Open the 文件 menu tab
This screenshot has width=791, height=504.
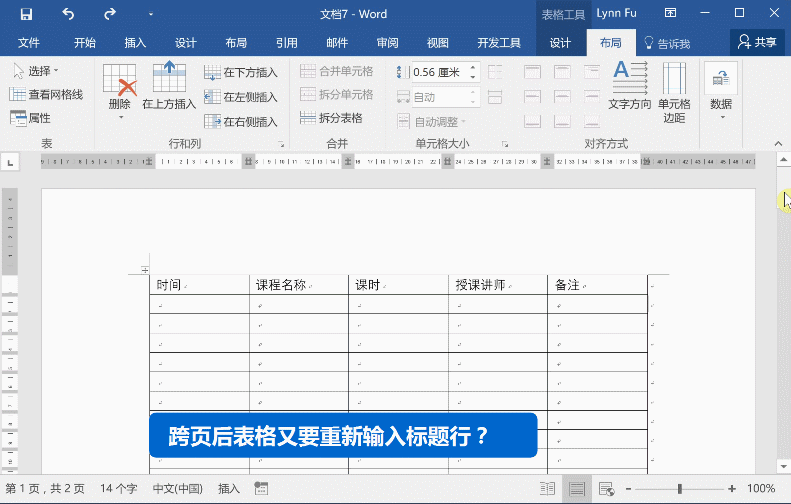(x=29, y=43)
